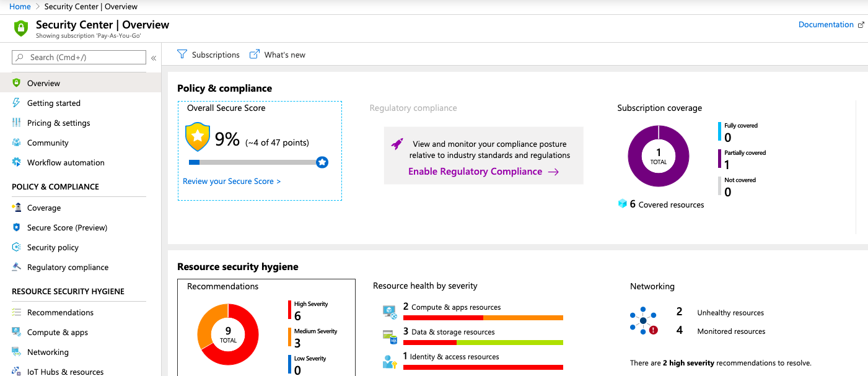Screen dimensions: 868x376
Task: Click the star marker on score bar
Action: [322, 162]
